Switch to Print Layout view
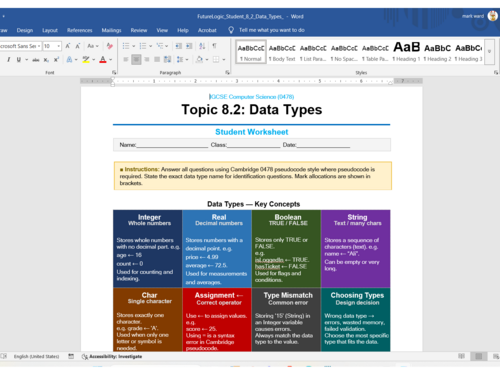 click(479, 356)
